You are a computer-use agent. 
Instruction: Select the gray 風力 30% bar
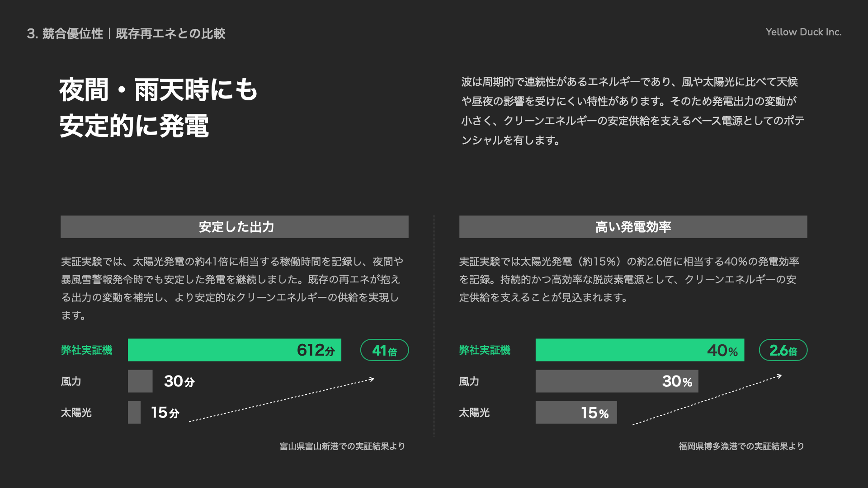point(617,381)
